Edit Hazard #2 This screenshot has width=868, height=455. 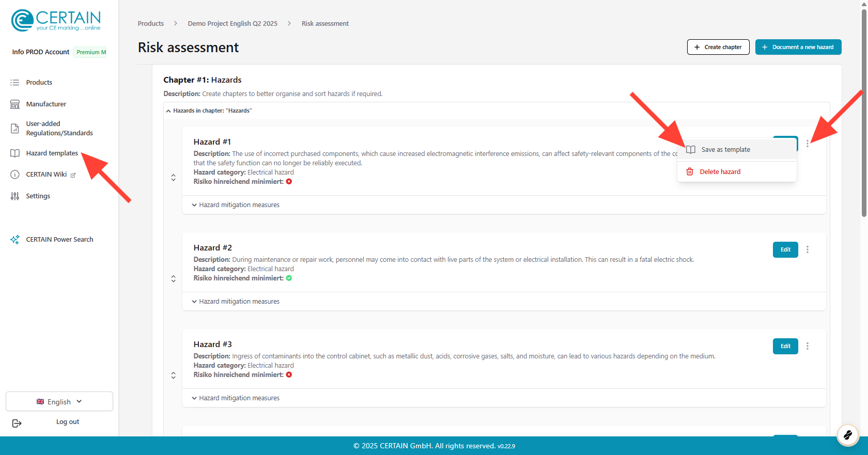point(785,249)
